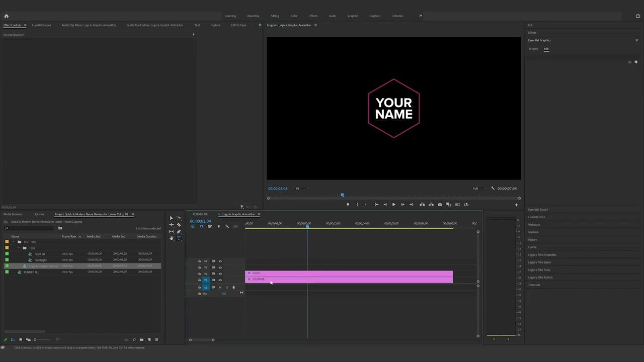The height and width of the screenshot is (362, 644).
Task: Select the Type tool in the timeline toolbar
Action: click(179, 238)
